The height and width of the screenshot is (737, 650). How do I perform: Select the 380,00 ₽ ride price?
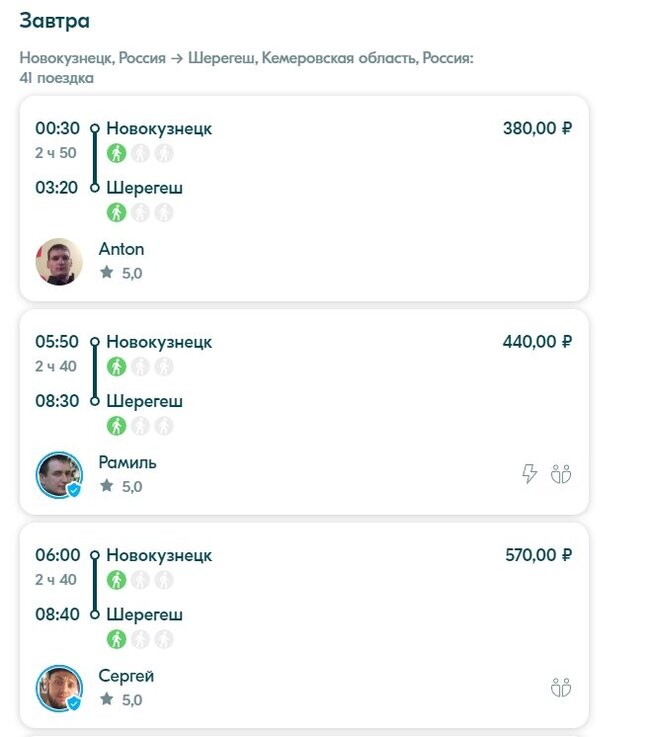[537, 128]
